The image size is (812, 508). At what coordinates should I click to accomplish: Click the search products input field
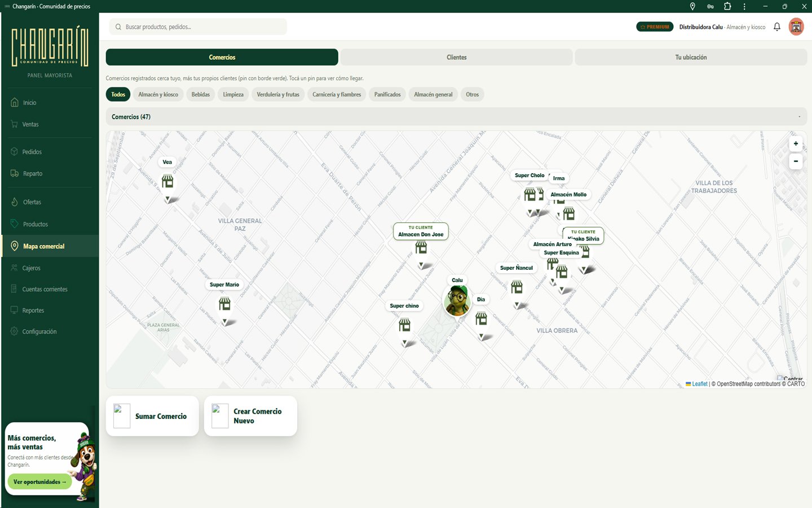point(198,27)
